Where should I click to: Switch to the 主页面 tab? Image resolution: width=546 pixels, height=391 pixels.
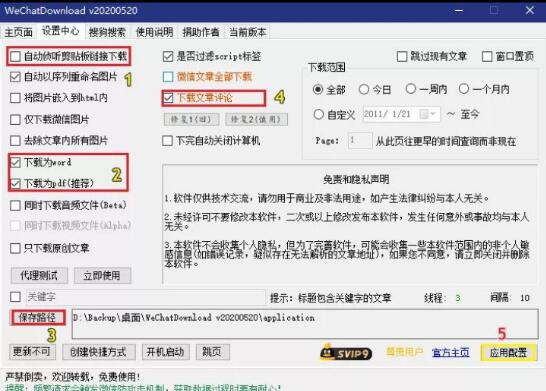point(18,32)
